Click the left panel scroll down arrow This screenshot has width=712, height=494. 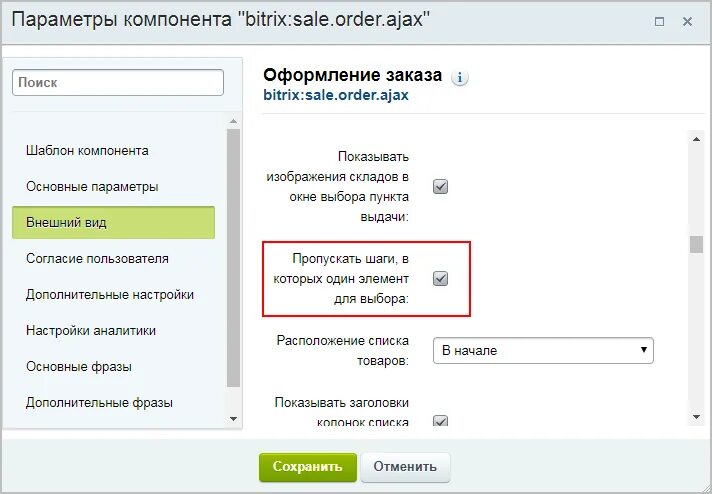pyautogui.click(x=233, y=419)
